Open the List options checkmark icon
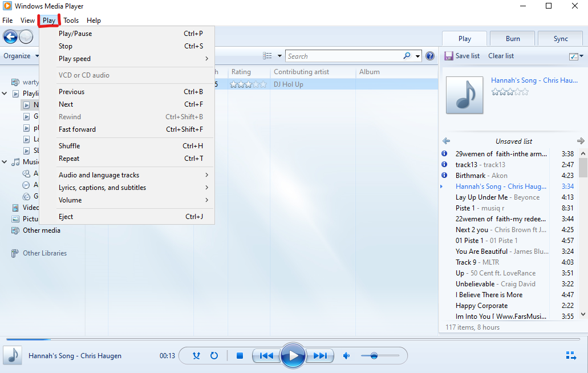Image resolution: width=588 pixels, height=373 pixels. [573, 56]
